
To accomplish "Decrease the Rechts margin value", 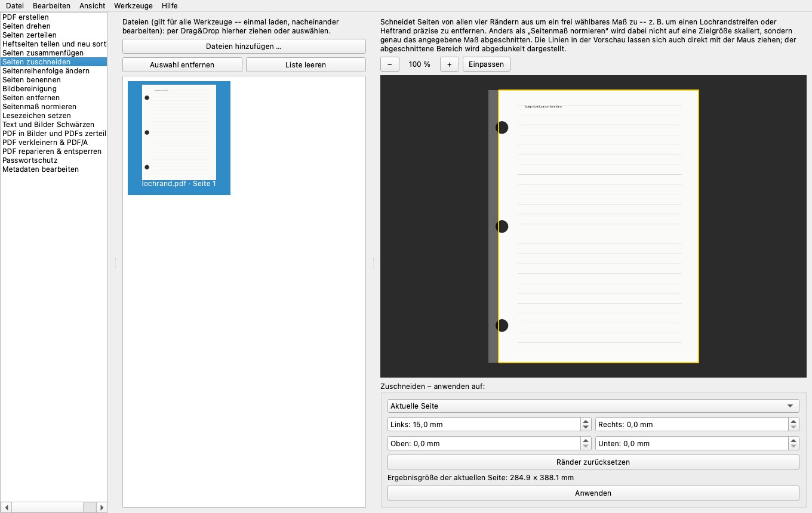I will coord(793,428).
